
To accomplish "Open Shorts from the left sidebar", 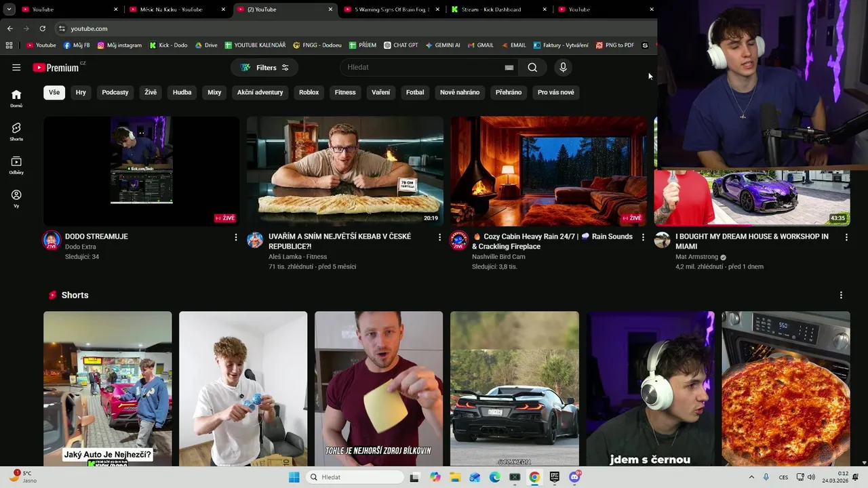I will coord(16,131).
